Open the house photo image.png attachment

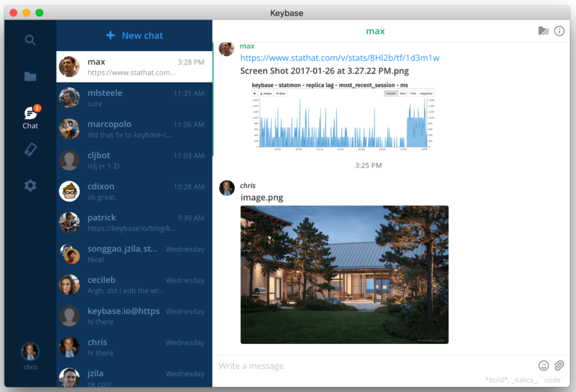coord(344,275)
